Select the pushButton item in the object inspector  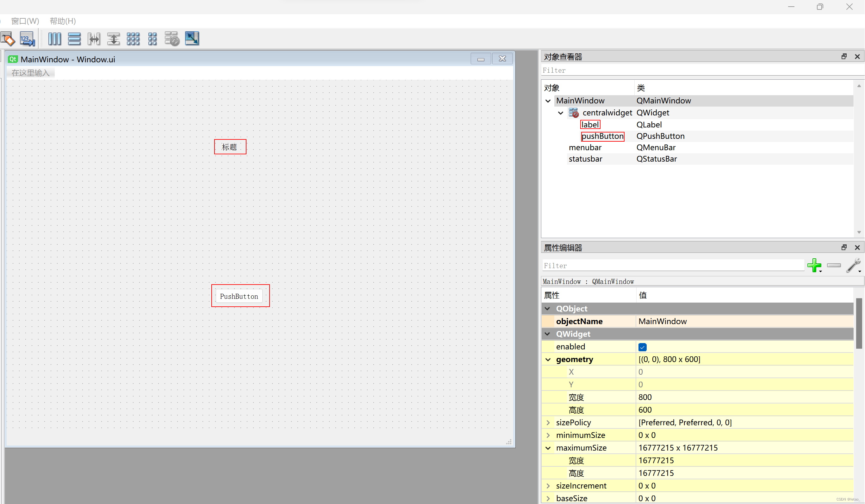[x=603, y=136]
